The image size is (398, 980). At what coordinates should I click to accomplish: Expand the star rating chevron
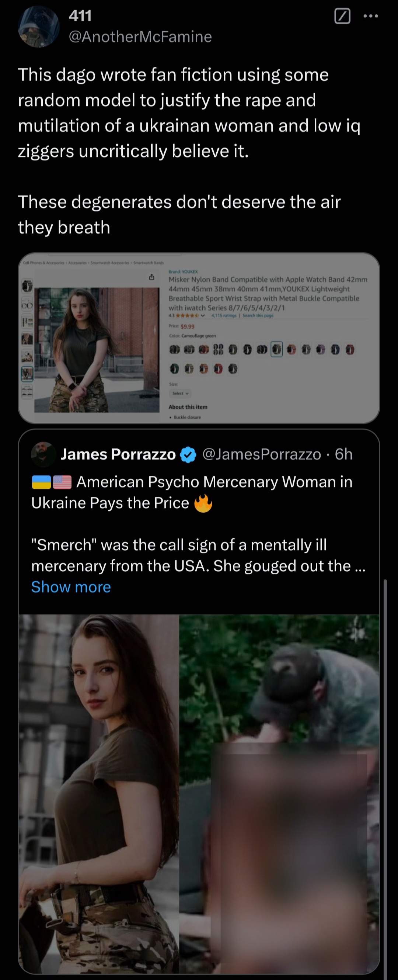tap(203, 315)
